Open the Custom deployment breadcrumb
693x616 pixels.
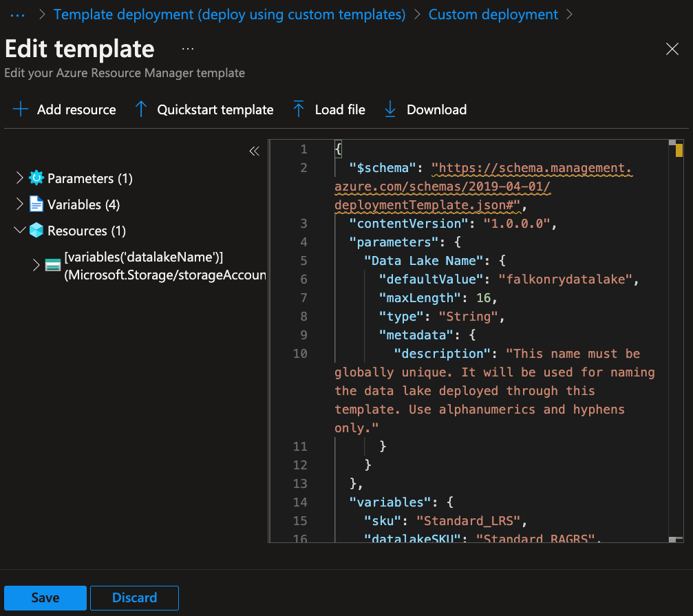(x=493, y=14)
